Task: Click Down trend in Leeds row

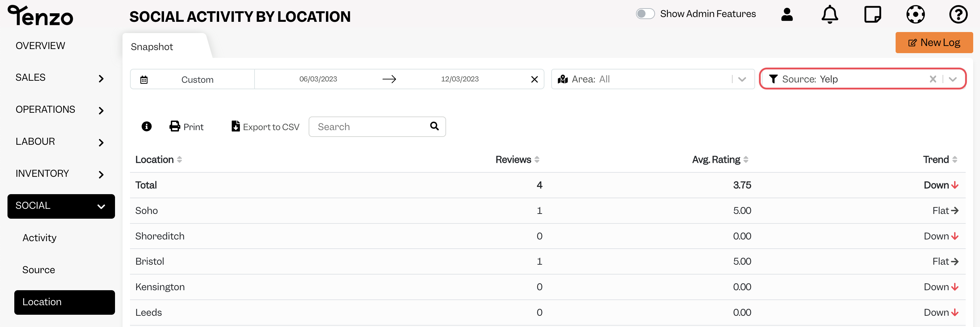Action: point(941,313)
